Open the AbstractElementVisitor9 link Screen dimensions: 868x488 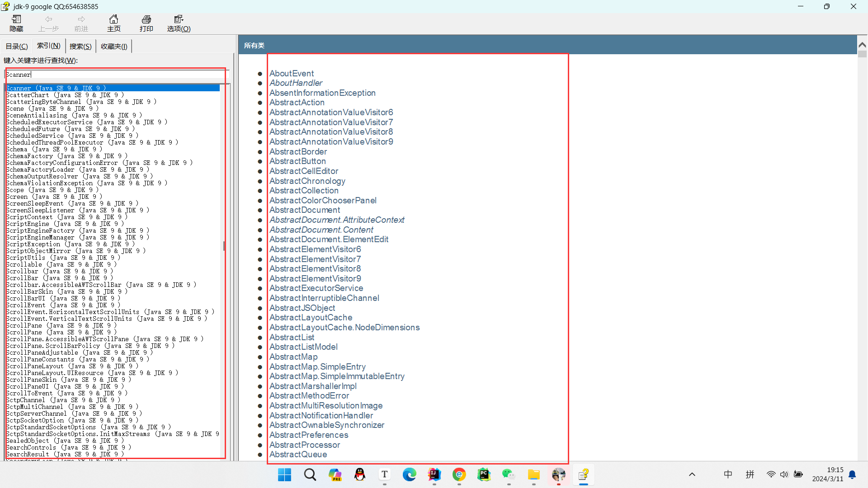coord(316,278)
